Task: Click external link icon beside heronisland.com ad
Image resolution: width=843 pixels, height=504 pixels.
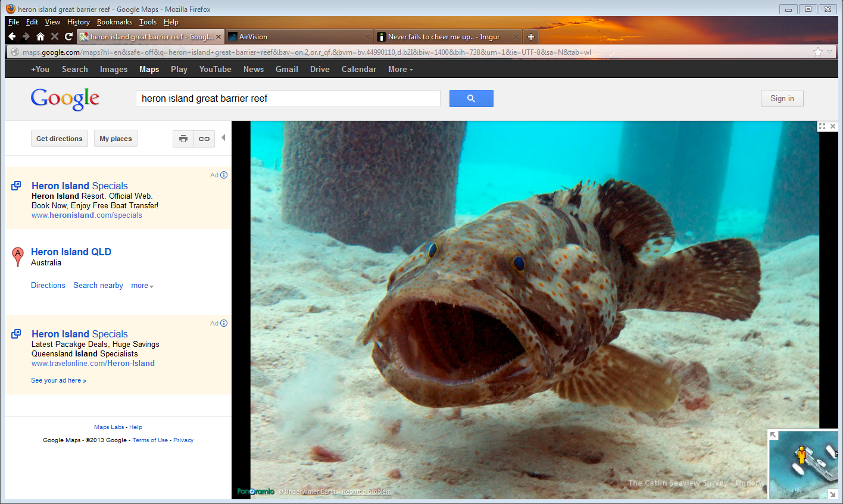Action: click(x=17, y=186)
